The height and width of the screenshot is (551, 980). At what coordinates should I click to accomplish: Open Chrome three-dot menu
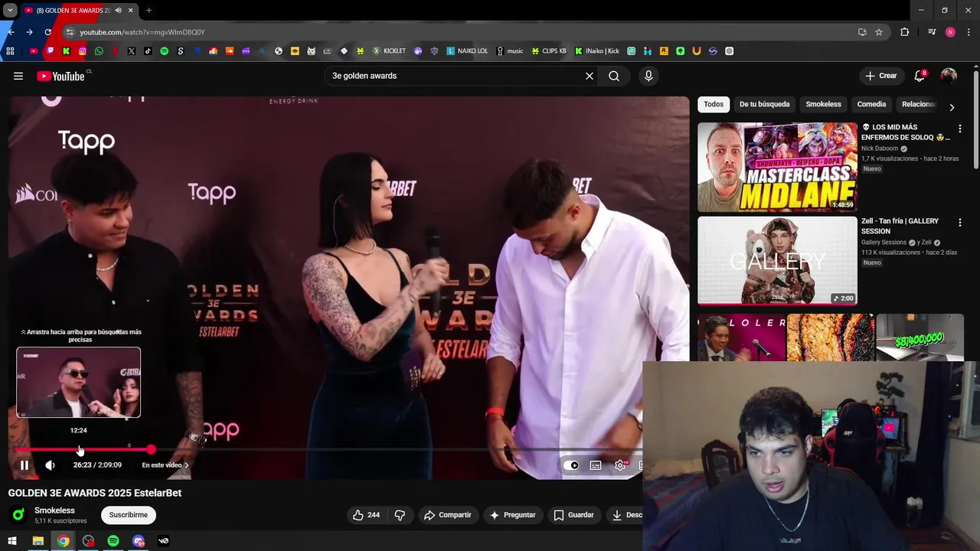[x=969, y=32]
